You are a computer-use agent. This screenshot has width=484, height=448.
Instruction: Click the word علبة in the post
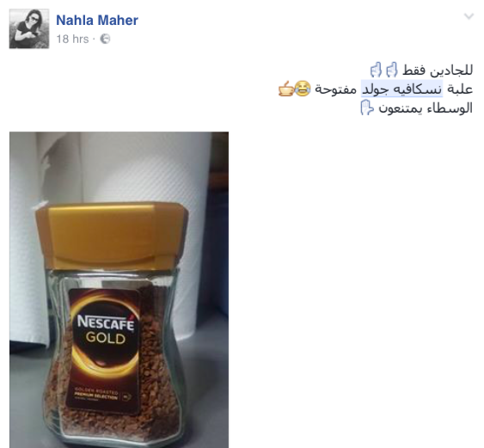[460, 89]
